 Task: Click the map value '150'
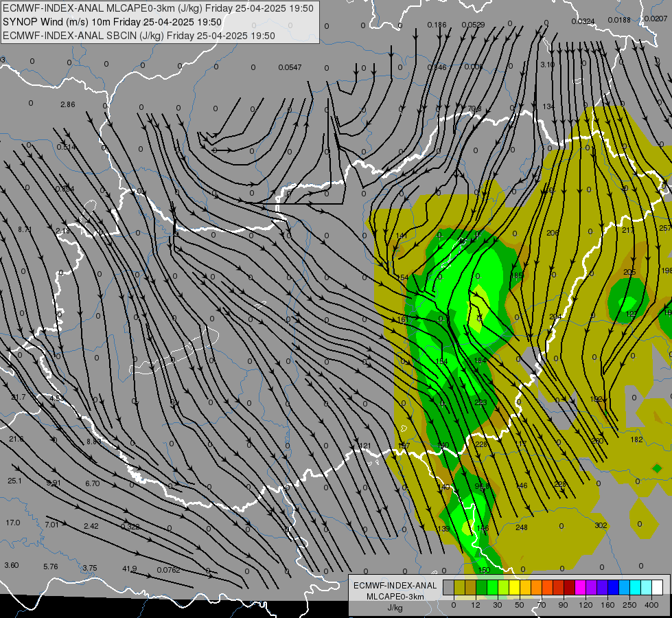pyautogui.click(x=484, y=570)
